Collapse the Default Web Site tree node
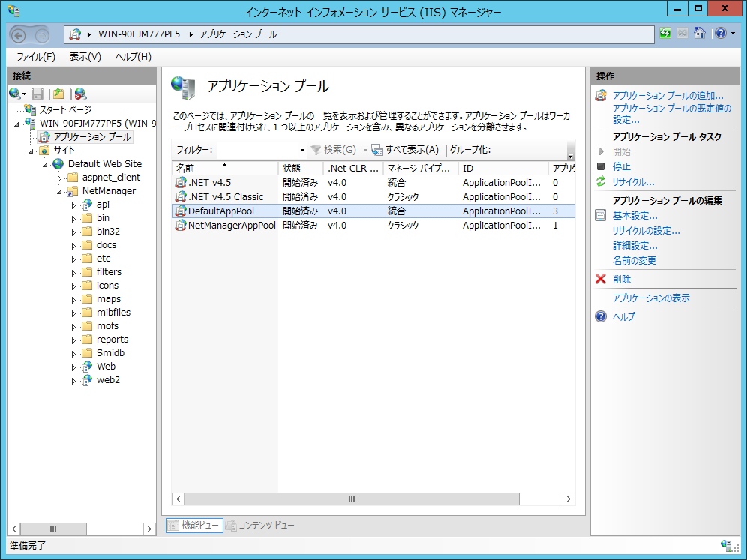 [46, 165]
